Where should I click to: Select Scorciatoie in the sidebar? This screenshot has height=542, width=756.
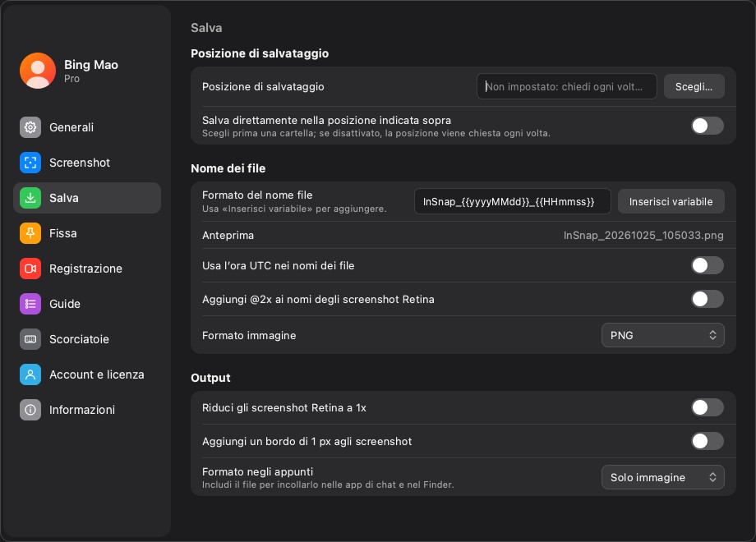pyautogui.click(x=87, y=339)
